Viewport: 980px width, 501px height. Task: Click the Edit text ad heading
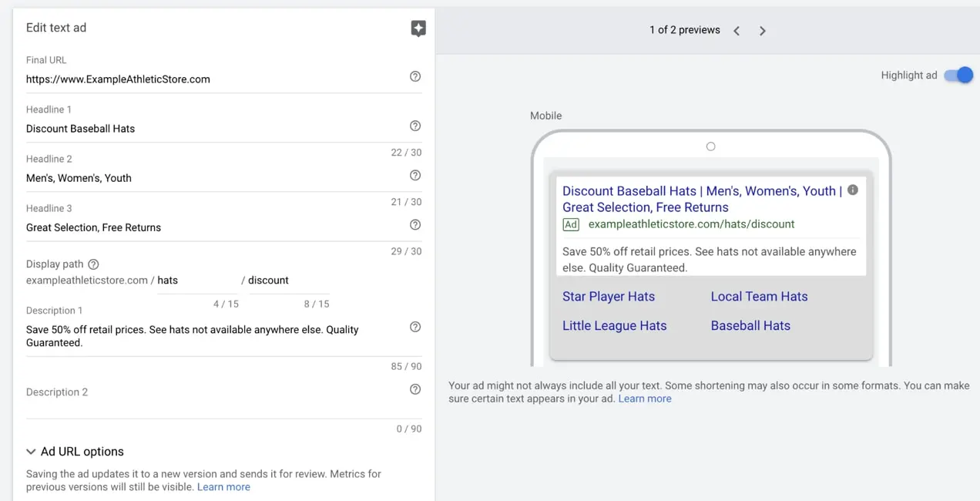pos(56,28)
